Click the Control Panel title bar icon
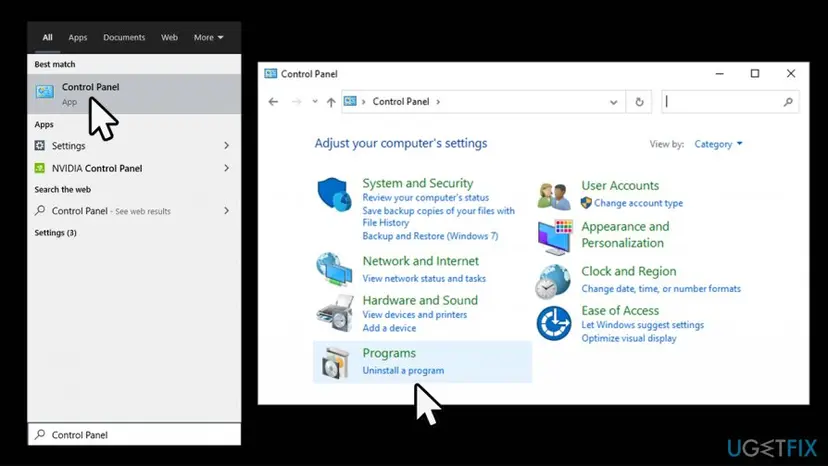 (x=271, y=73)
